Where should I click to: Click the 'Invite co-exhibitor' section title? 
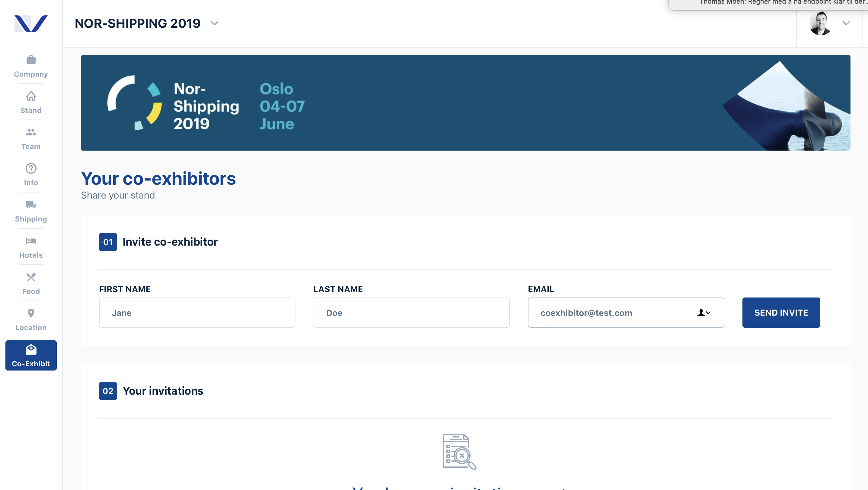170,242
